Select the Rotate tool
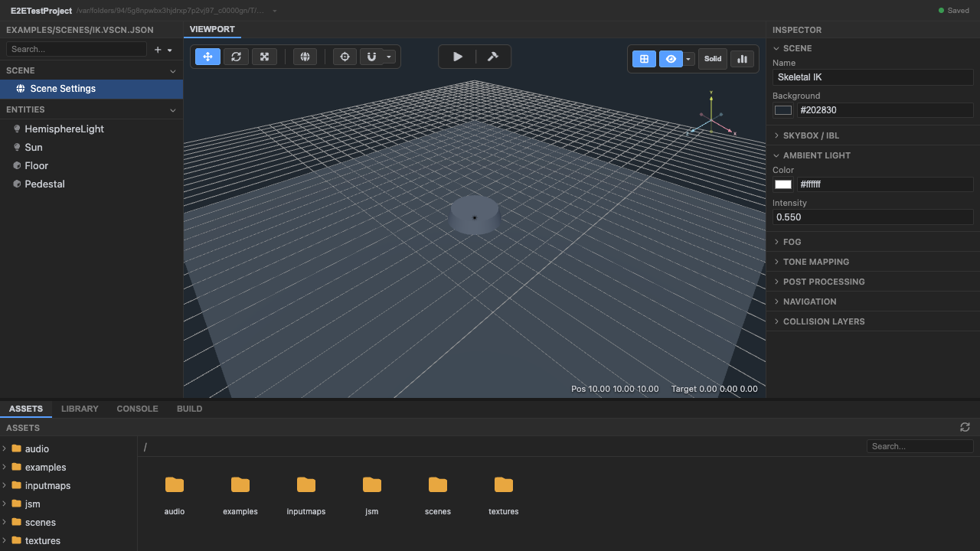The image size is (980, 551). (236, 57)
